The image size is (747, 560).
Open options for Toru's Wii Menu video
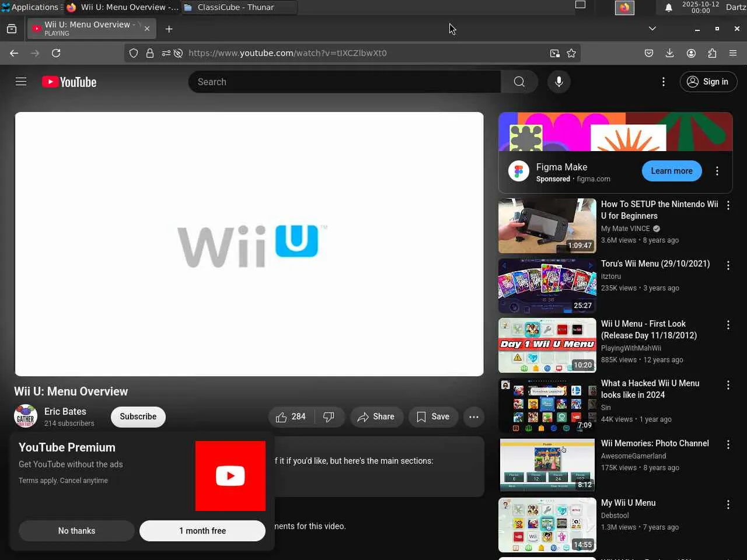(728, 265)
